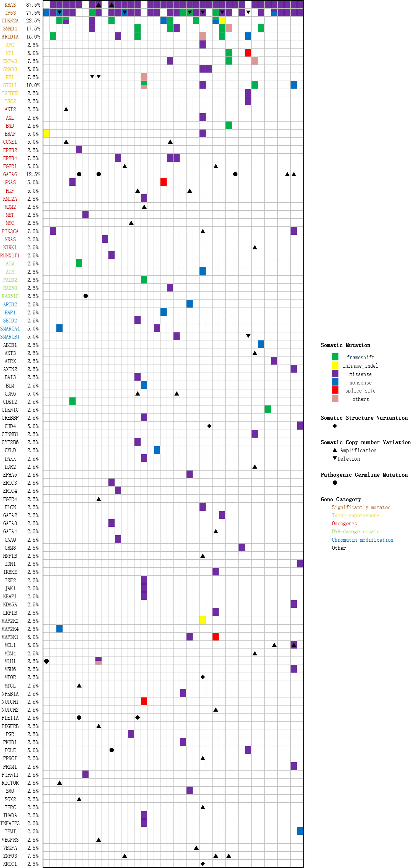The width and height of the screenshot is (411, 868).
Task: Click the PALB2 gene label
Action: [x=10, y=280]
